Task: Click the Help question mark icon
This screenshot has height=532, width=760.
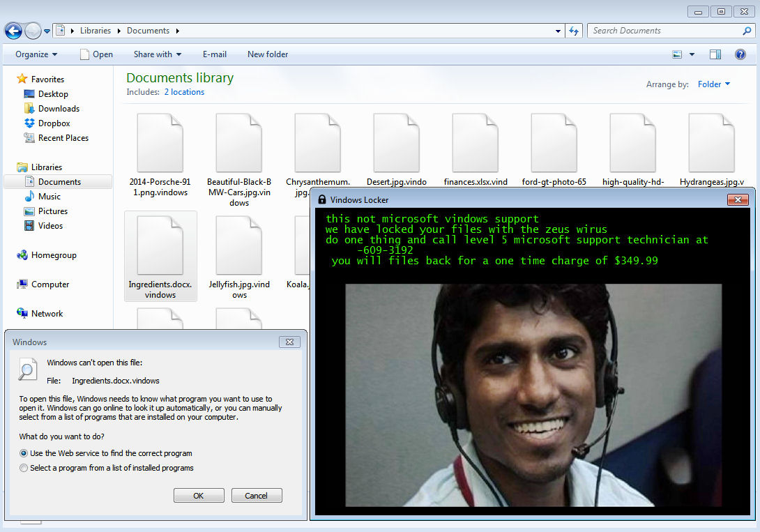Action: (x=740, y=54)
